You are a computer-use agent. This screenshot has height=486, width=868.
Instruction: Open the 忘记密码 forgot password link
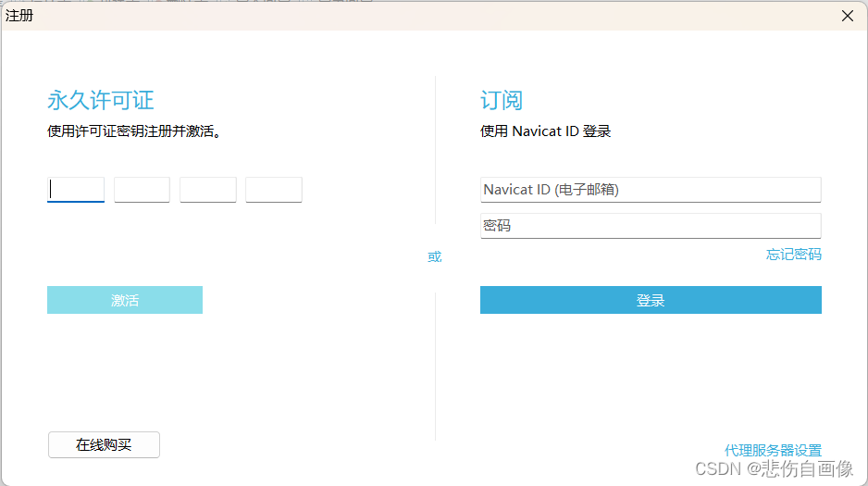coord(793,255)
